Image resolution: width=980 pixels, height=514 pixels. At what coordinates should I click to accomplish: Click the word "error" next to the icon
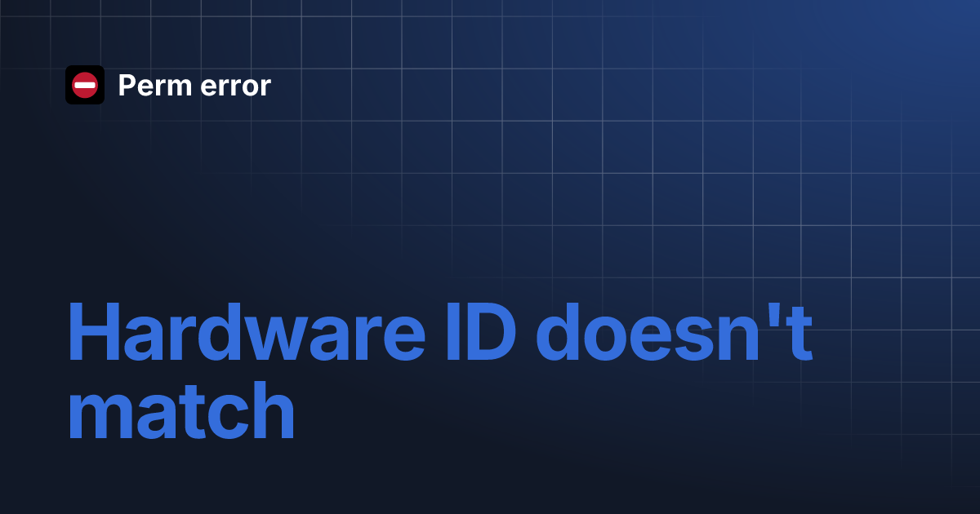pyautogui.click(x=234, y=87)
